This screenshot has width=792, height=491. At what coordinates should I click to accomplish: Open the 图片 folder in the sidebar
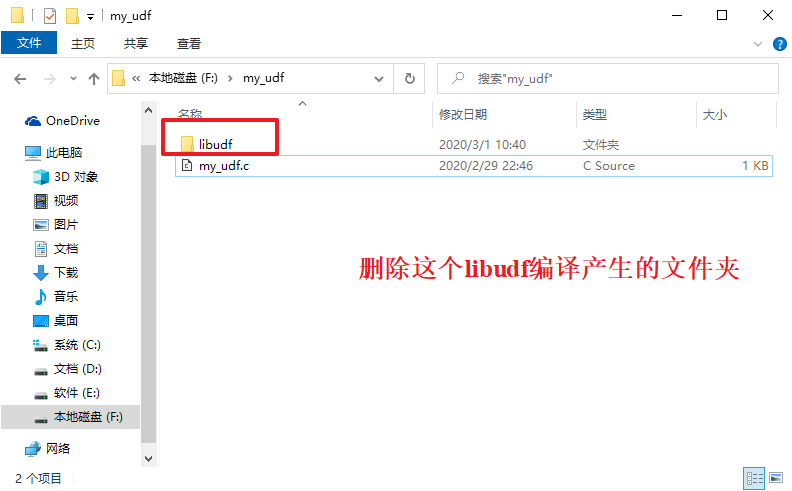(56, 225)
